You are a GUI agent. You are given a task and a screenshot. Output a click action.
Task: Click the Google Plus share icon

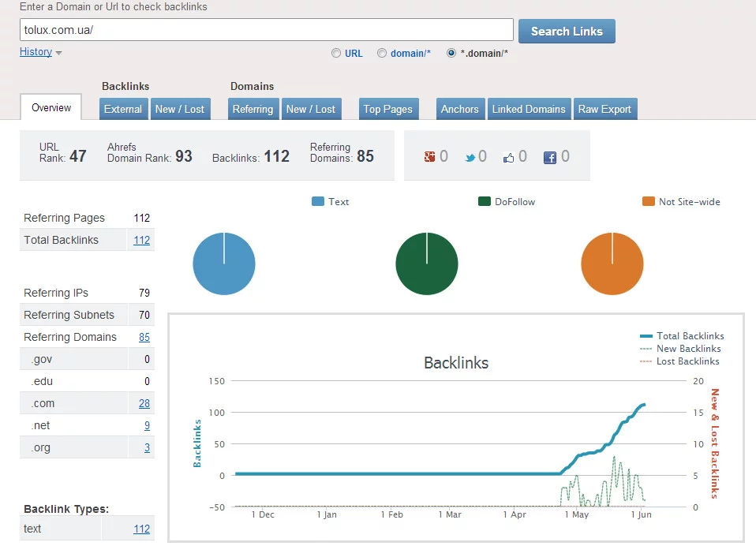pyautogui.click(x=430, y=157)
